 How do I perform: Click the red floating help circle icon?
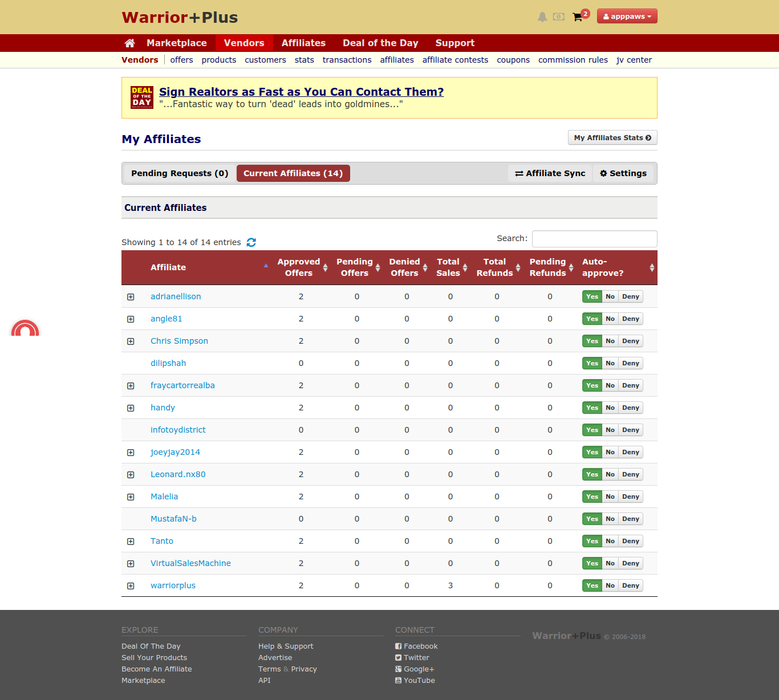click(x=25, y=328)
